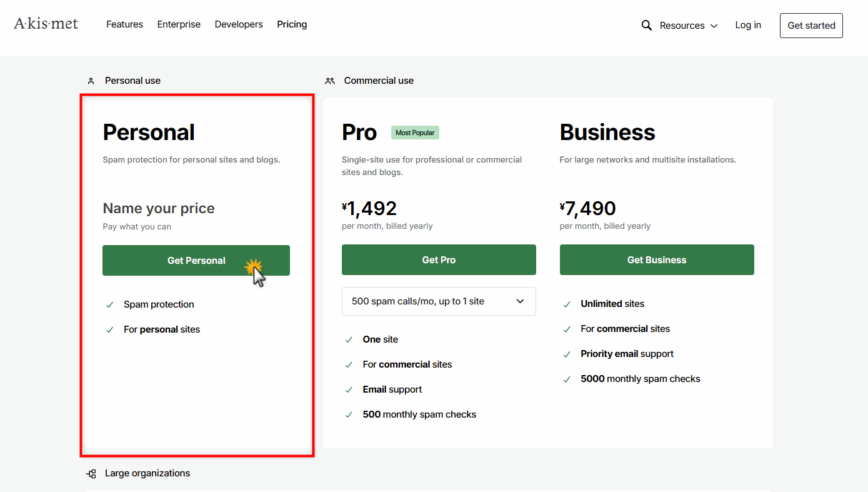Click the checkmark beside Priority email support
Image resolution: width=868 pixels, height=492 pixels.
click(567, 354)
